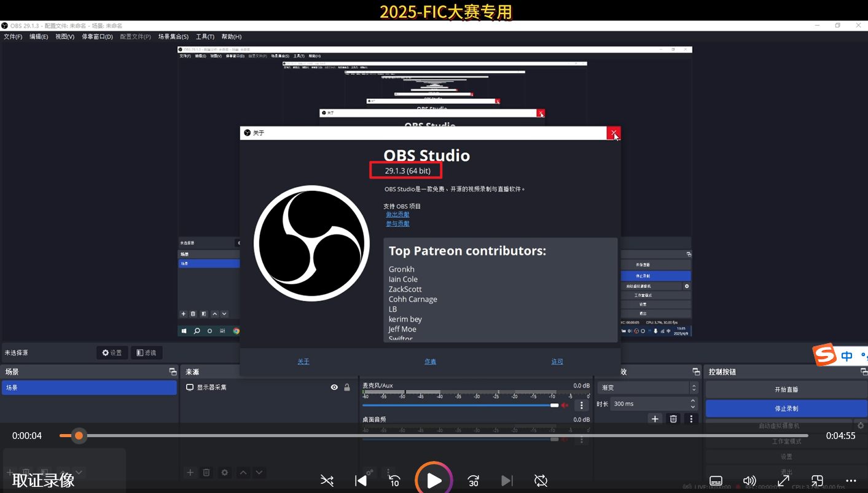Add a transition with the plus icon
The height and width of the screenshot is (493, 868).
pos(655,419)
